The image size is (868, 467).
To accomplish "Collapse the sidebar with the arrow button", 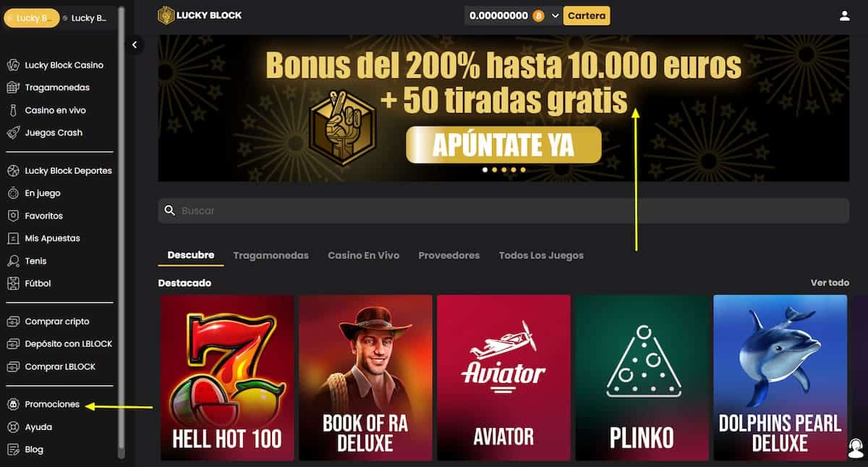I will coord(135,45).
